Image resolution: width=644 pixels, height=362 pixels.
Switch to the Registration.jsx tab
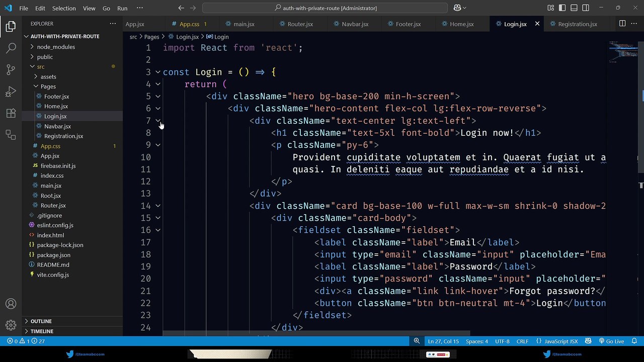coord(577,24)
